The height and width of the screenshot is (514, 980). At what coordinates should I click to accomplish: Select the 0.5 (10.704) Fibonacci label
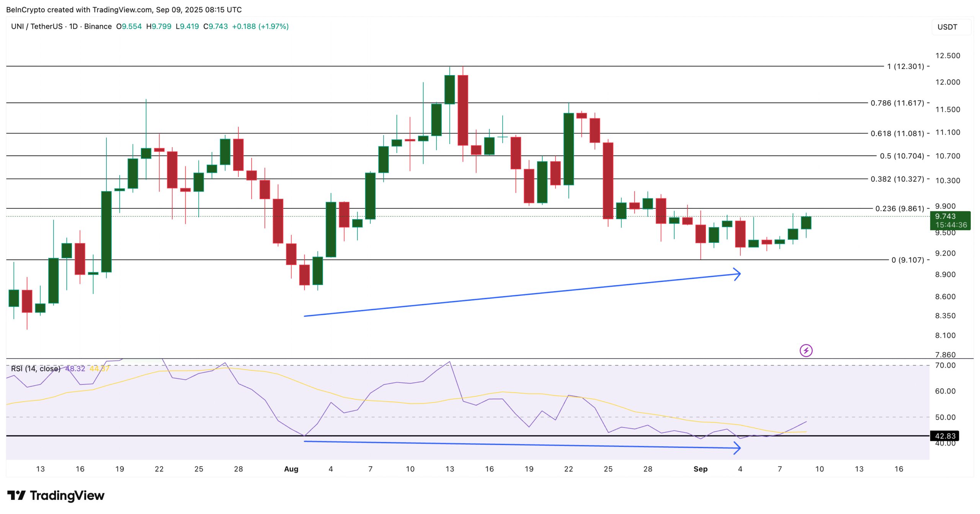pyautogui.click(x=902, y=156)
